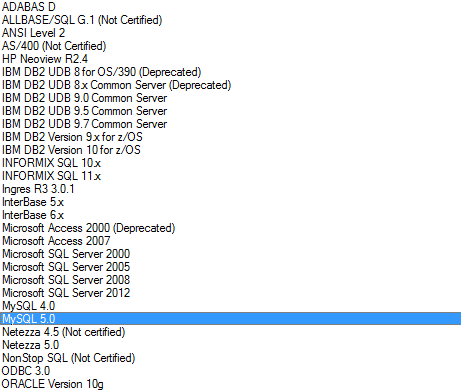
Task: Select IBM DB2 UDB 9.5 Common Server
Action: coord(84,111)
